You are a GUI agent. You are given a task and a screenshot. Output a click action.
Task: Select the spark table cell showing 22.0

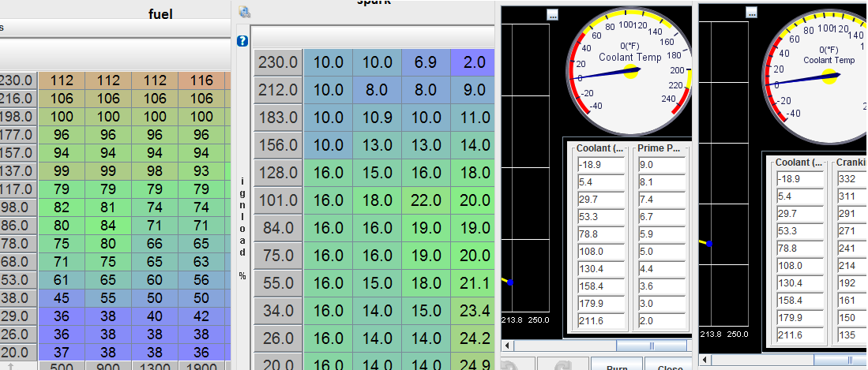[425, 200]
